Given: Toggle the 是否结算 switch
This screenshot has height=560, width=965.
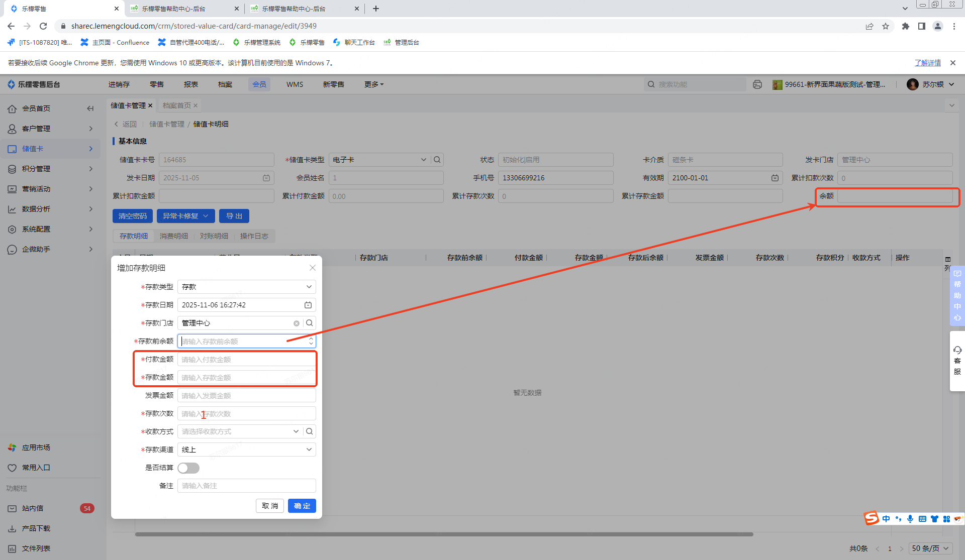Looking at the screenshot, I should point(188,468).
